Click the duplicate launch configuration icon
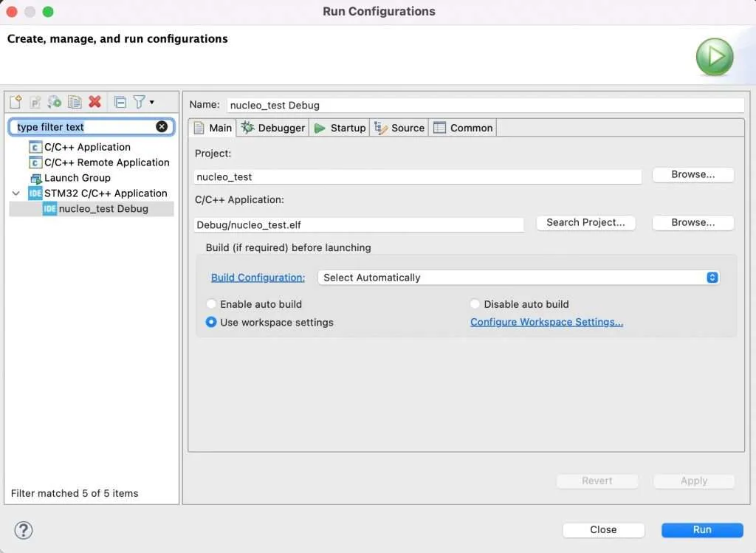 (74, 102)
